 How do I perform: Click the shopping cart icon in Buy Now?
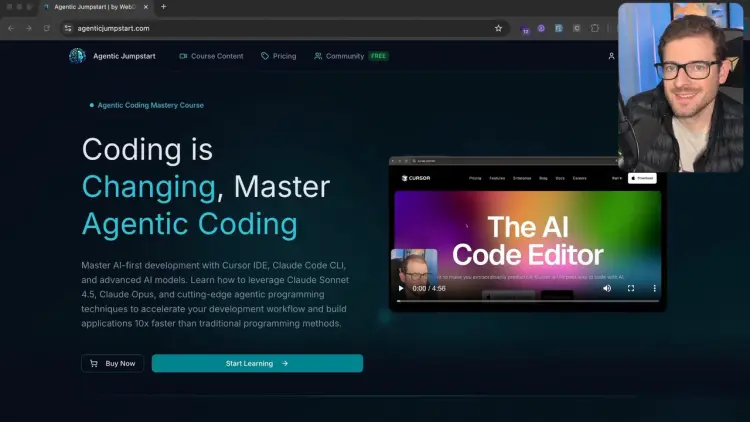coord(94,364)
